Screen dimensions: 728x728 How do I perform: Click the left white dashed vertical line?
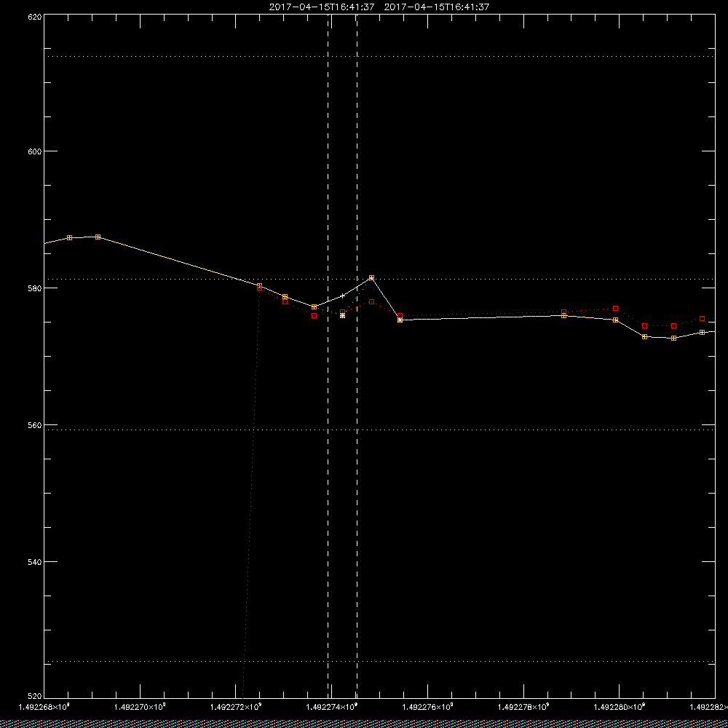(328, 355)
